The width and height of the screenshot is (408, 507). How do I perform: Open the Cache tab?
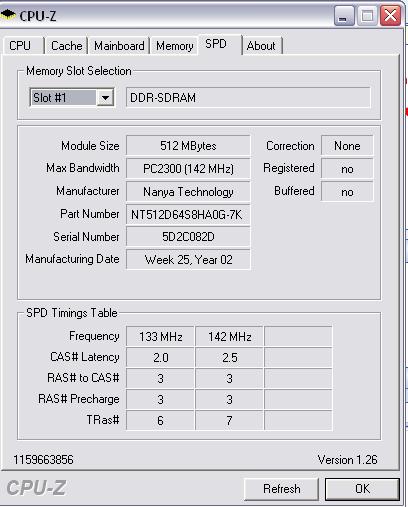66,46
